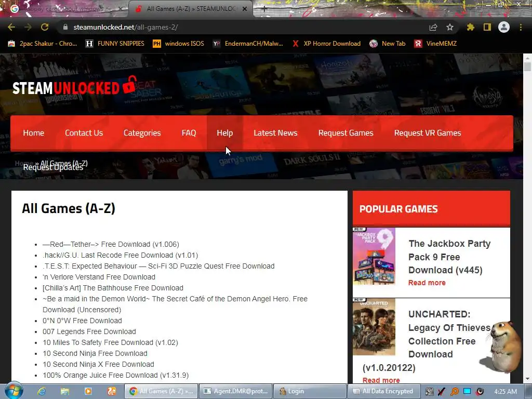Open UNCHARTED: Legacy Of Thieves title link
Image resolution: width=532 pixels, height=399 pixels.
427,341
